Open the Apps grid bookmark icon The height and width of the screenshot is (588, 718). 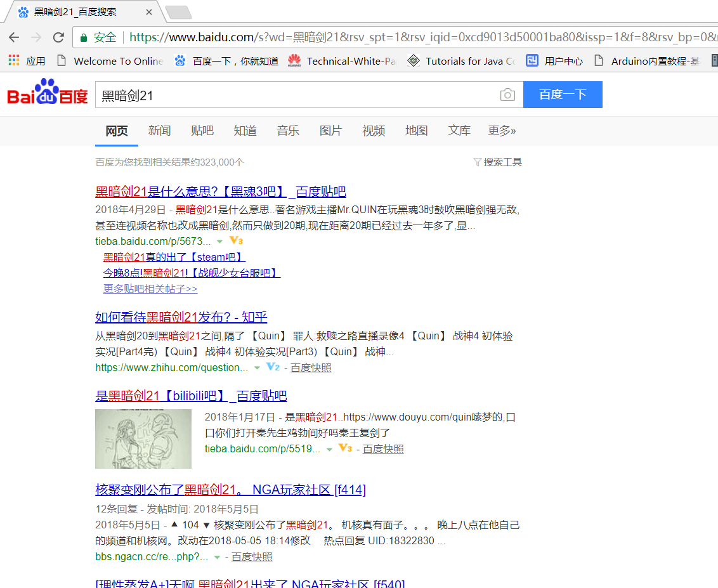(x=14, y=60)
